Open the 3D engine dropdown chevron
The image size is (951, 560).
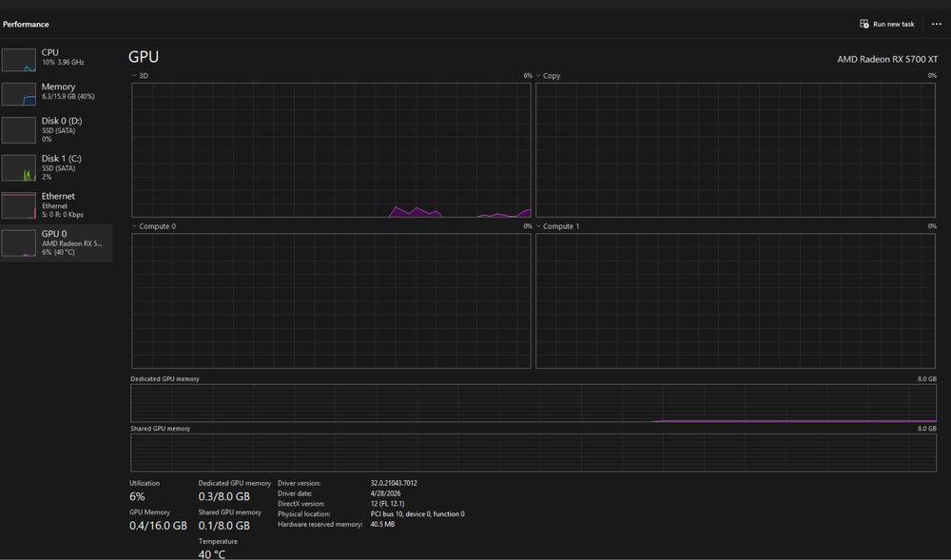click(x=134, y=76)
